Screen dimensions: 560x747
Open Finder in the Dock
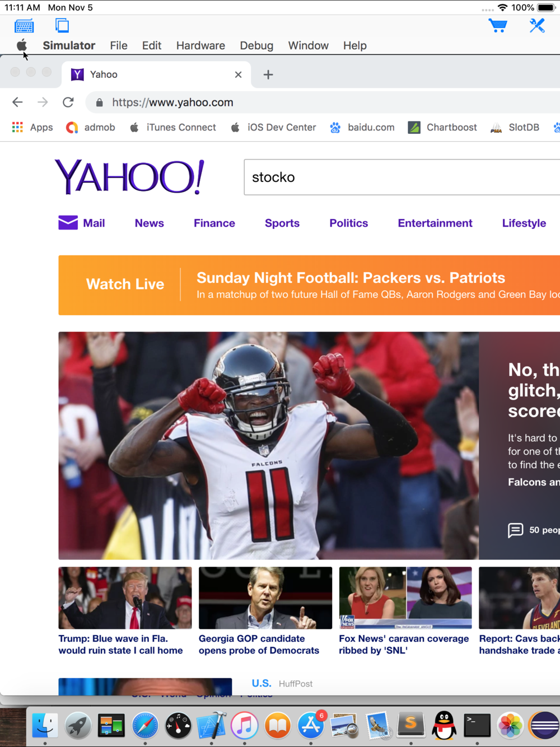pyautogui.click(x=45, y=726)
